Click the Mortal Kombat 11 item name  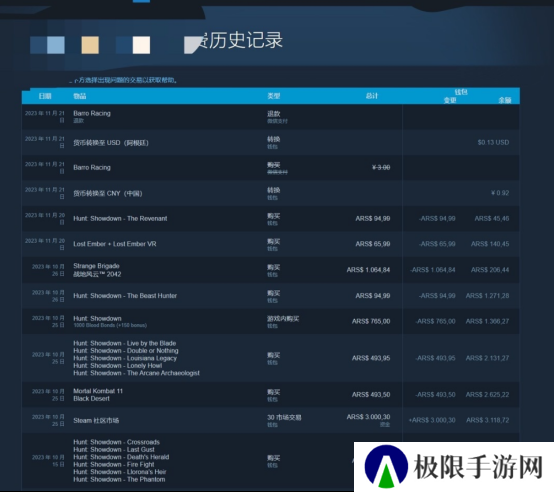click(x=98, y=391)
